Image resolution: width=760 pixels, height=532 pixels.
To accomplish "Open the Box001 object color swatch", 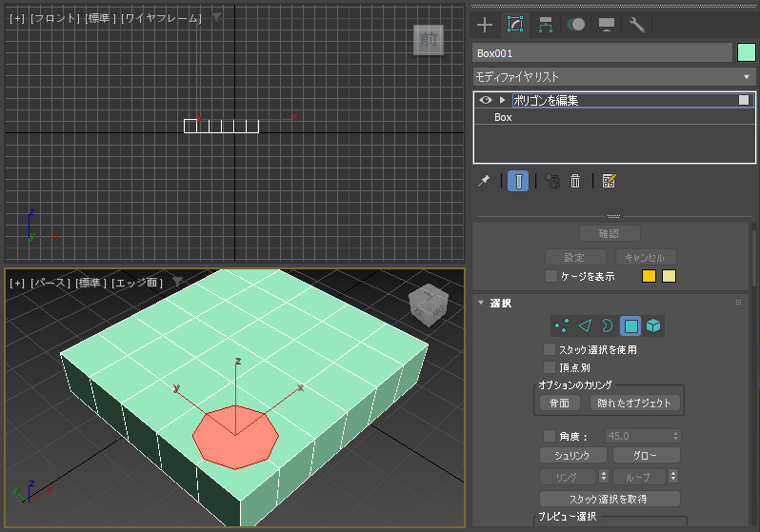I will (746, 52).
